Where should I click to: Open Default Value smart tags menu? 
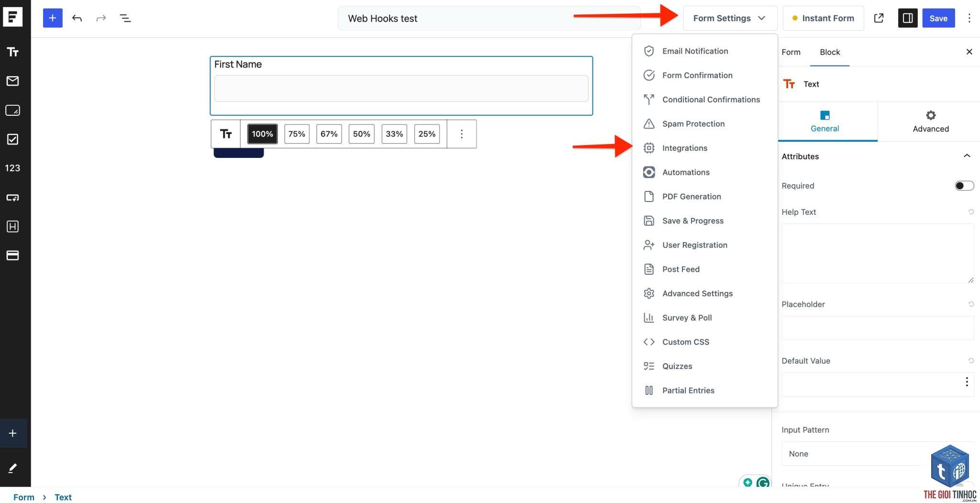point(967,382)
